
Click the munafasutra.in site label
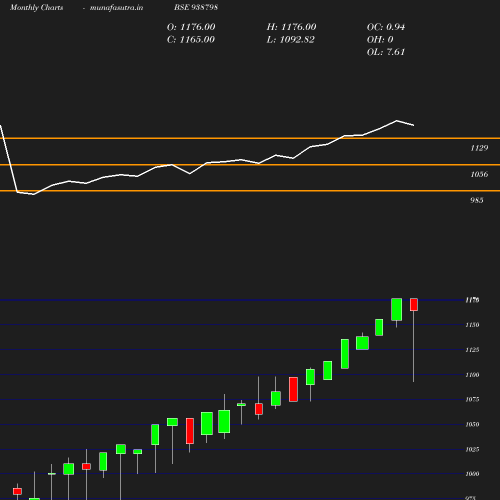coord(116,8)
